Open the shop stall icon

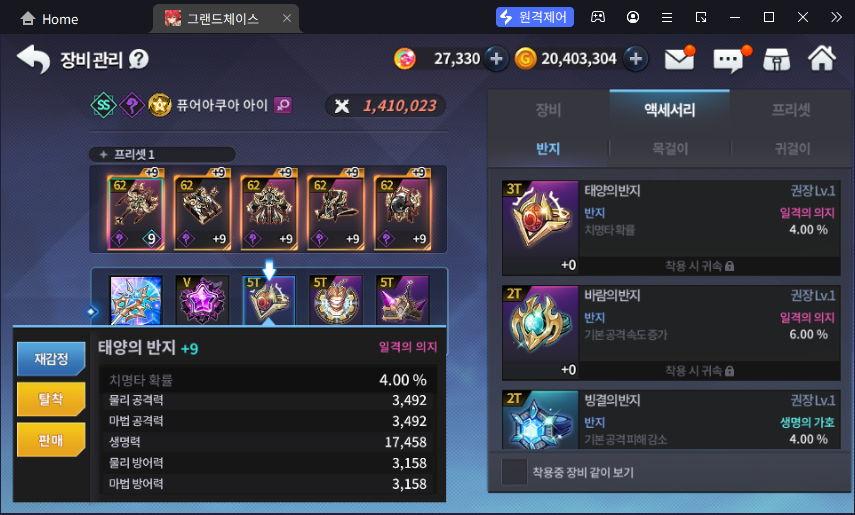tap(776, 59)
